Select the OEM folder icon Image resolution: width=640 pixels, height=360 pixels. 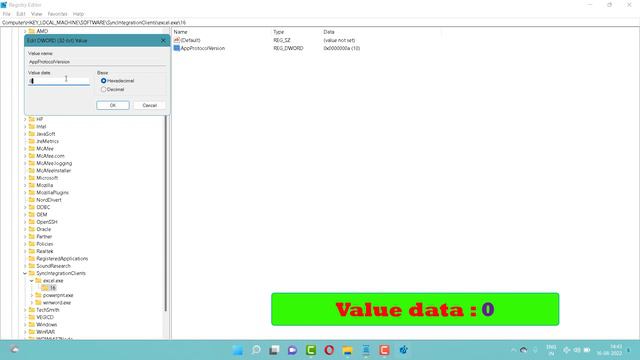[x=32, y=215]
